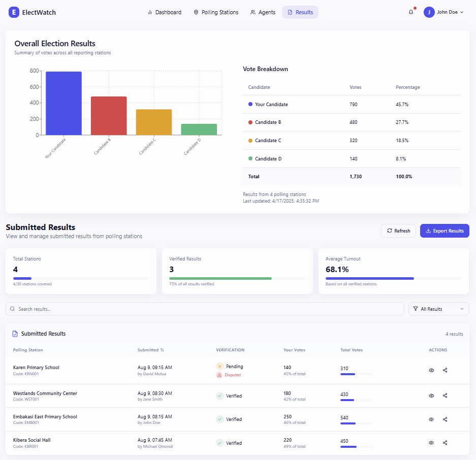View Kibera Social Hall result with eye icon
The height and width of the screenshot is (460, 476).
431,443
